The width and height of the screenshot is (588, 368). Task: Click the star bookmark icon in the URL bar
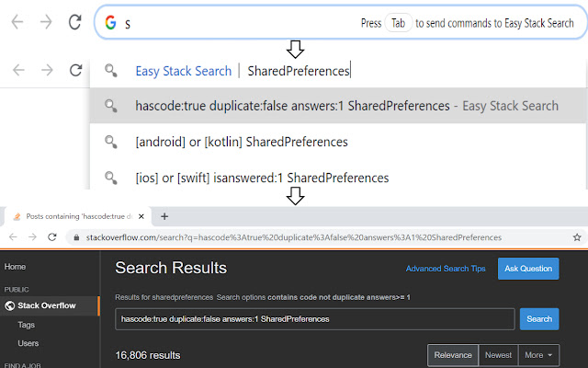pyautogui.click(x=576, y=236)
